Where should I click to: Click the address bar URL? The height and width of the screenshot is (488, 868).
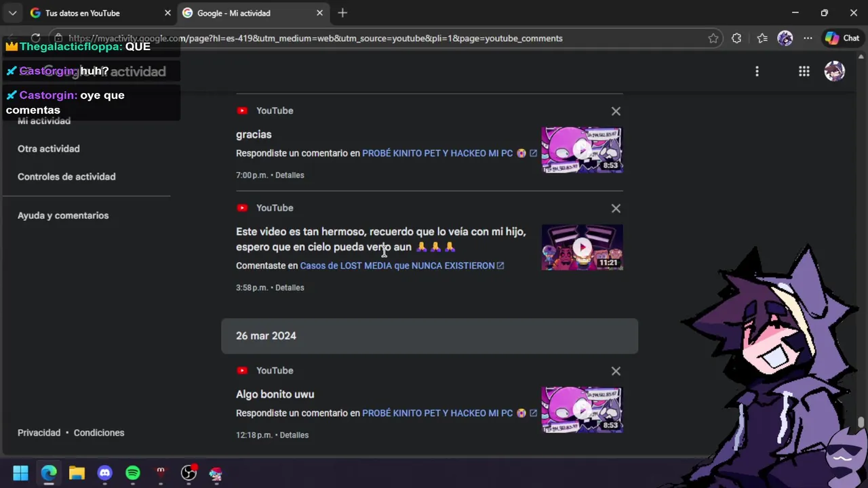pyautogui.click(x=315, y=39)
